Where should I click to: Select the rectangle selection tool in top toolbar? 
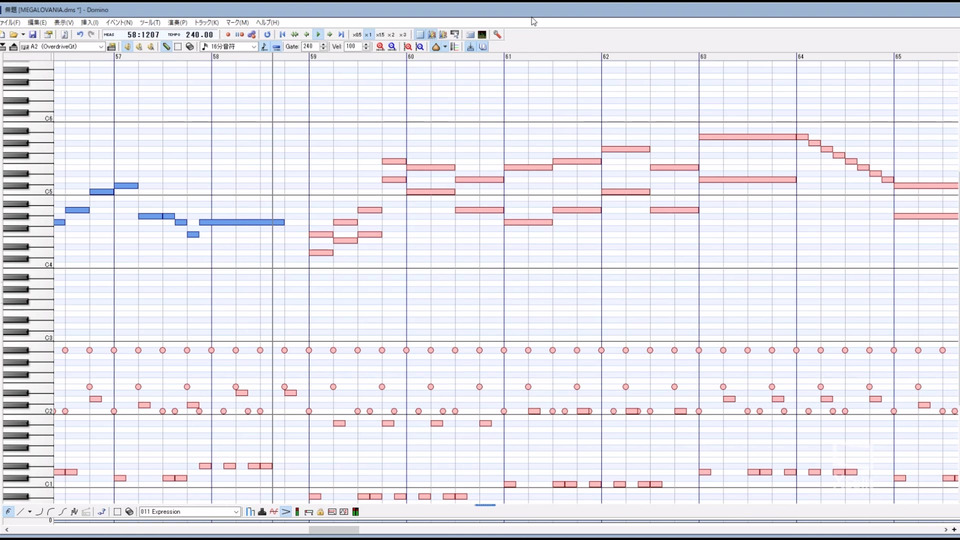178,47
